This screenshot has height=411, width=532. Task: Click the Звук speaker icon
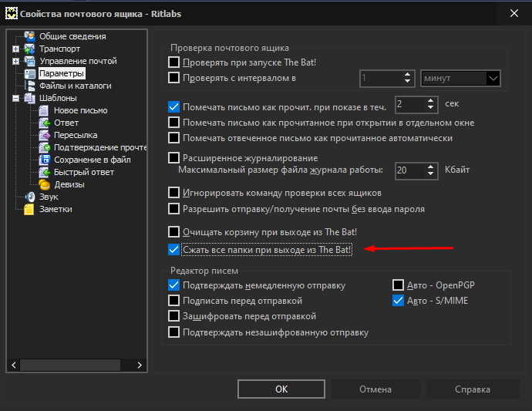30,197
